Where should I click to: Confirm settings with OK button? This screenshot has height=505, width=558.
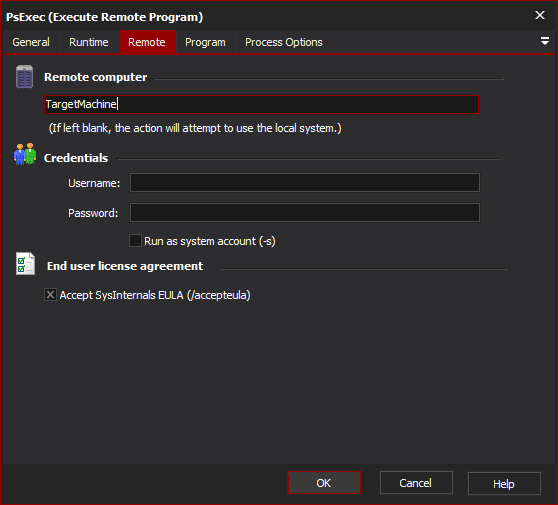[324, 483]
